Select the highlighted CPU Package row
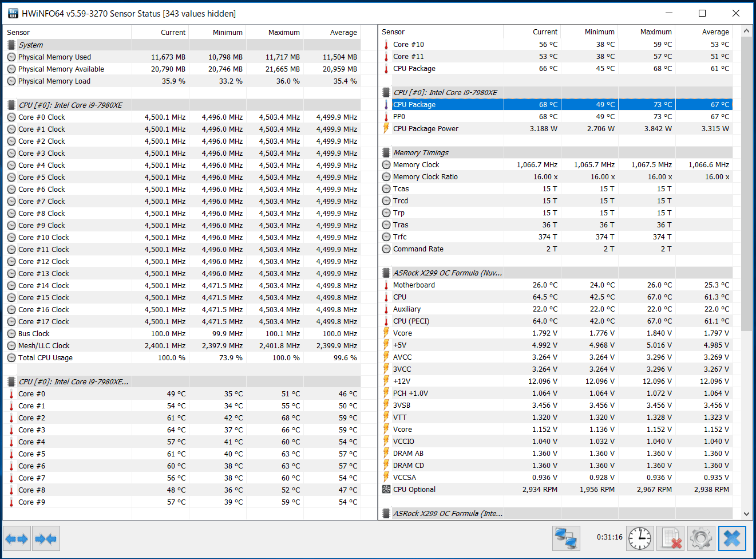The height and width of the screenshot is (559, 756). tap(556, 104)
